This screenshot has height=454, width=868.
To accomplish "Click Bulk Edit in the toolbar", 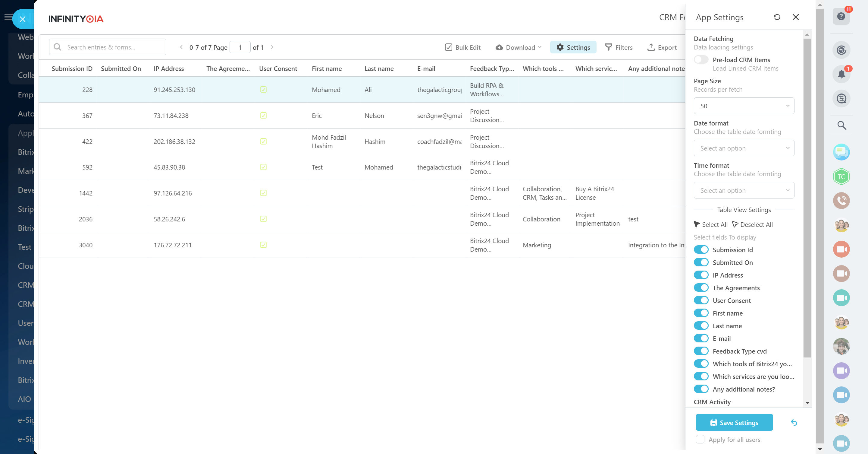I will (463, 47).
